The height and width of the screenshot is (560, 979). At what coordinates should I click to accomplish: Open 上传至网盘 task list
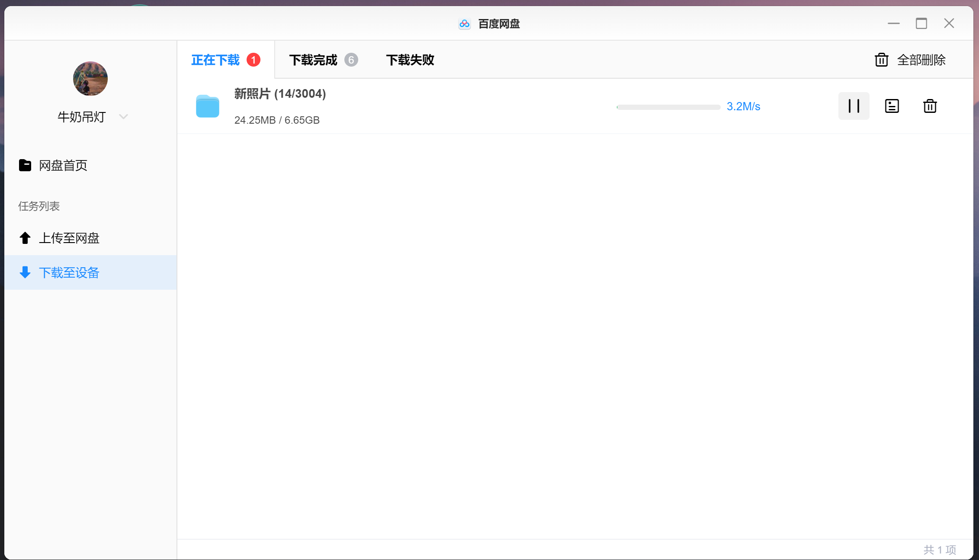coord(90,238)
